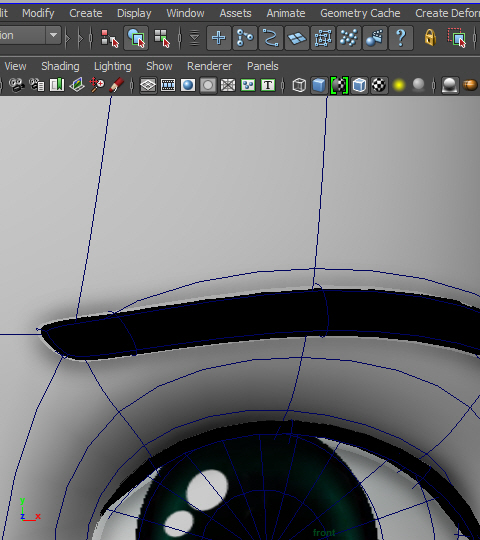
Task: Open the Assets menu
Action: tap(236, 13)
